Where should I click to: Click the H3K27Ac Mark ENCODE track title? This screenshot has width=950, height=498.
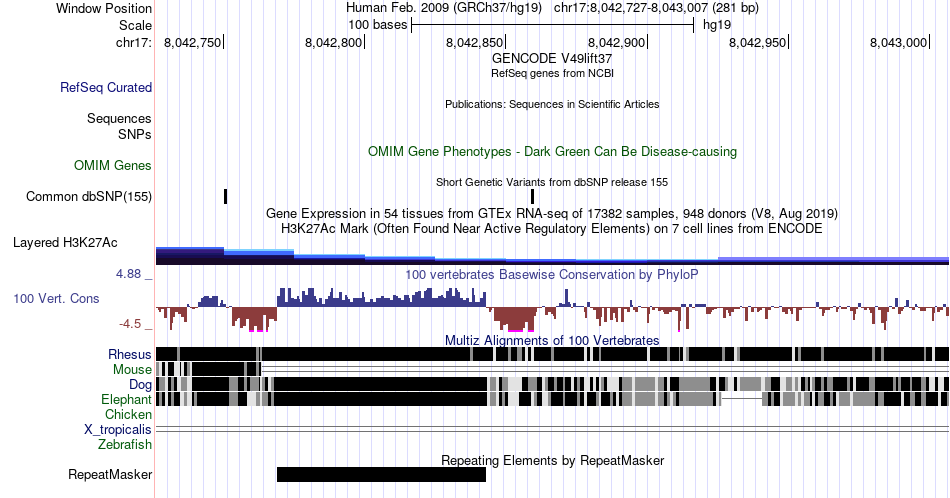click(552, 228)
